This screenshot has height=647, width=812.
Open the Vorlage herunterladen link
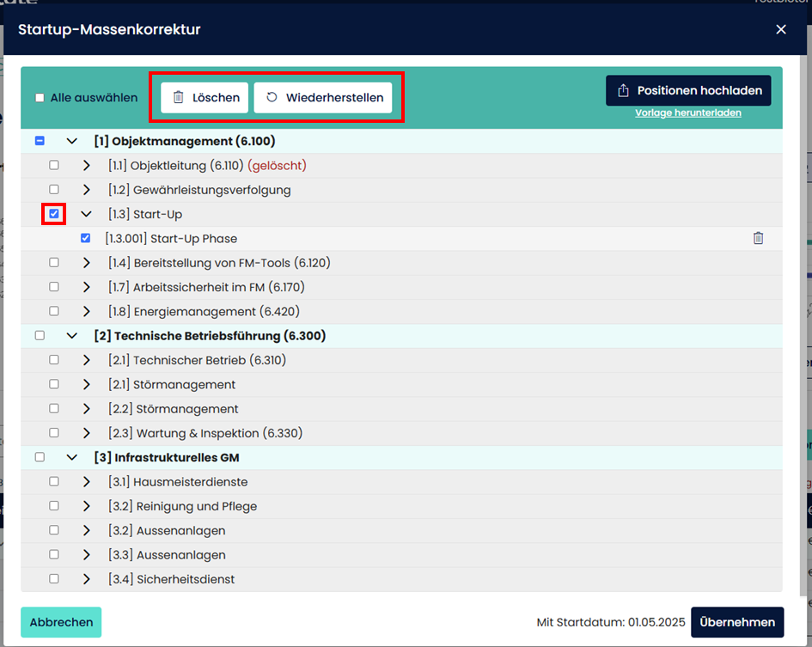pyautogui.click(x=687, y=113)
